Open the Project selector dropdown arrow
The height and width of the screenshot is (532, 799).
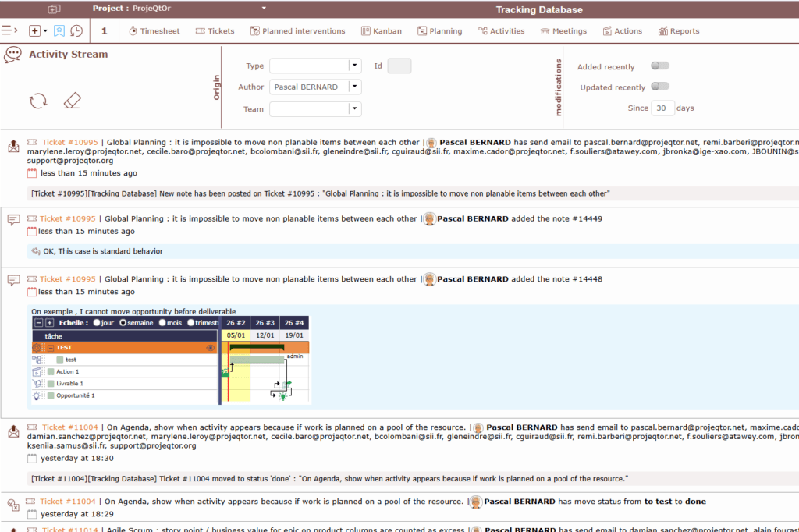[x=264, y=9]
